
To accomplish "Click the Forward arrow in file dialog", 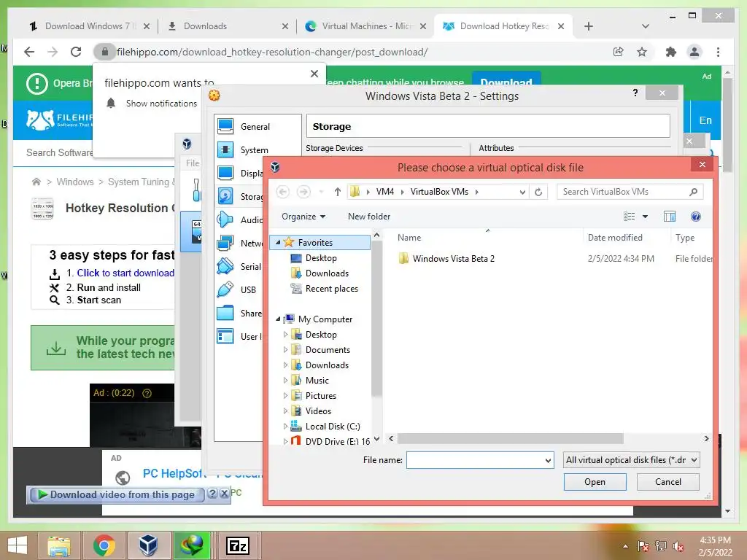I will point(303,192).
